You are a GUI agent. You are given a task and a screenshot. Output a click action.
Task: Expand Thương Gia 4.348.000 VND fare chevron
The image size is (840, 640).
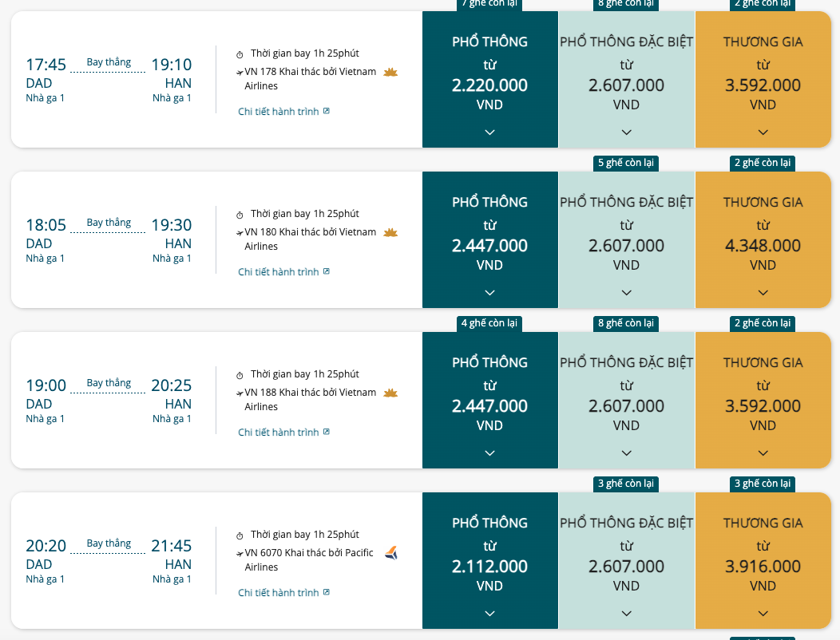[763, 292]
